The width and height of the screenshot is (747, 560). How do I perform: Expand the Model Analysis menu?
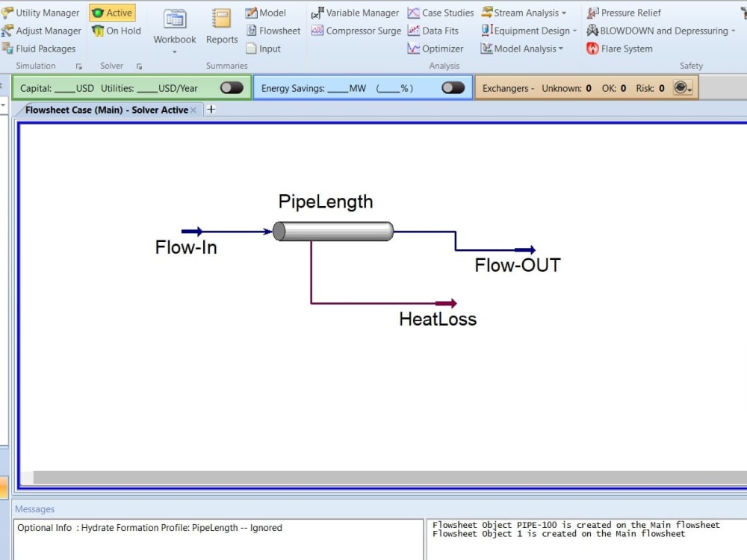pyautogui.click(x=522, y=49)
